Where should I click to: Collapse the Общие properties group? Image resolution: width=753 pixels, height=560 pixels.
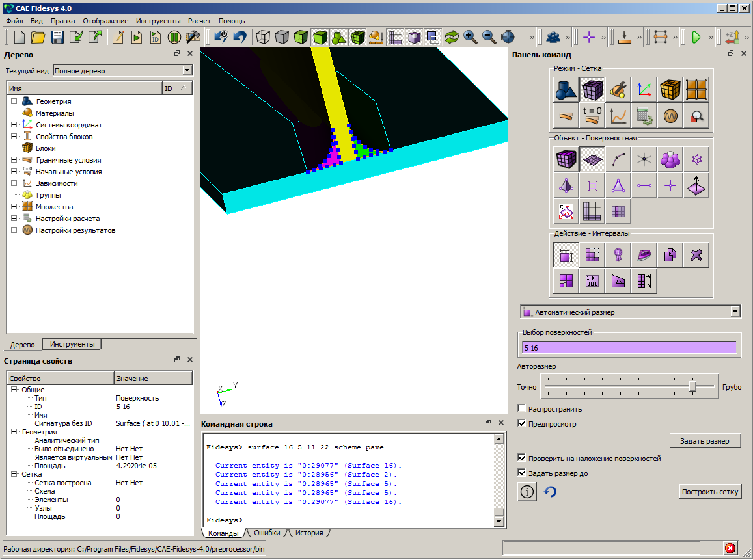pos(14,390)
